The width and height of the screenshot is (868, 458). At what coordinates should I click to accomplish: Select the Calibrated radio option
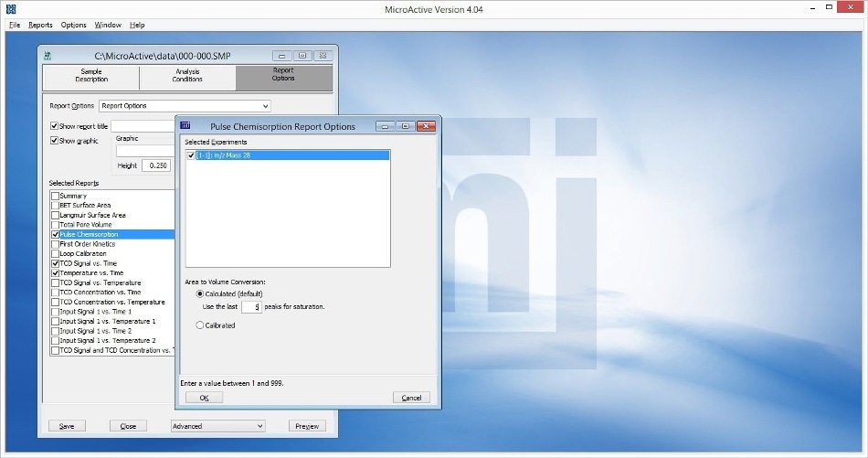point(200,325)
